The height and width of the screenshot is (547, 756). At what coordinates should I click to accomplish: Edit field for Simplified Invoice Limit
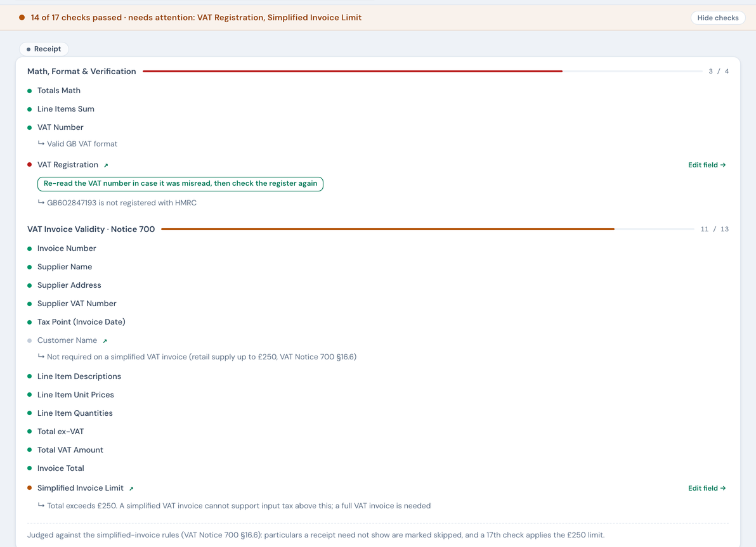[707, 488]
